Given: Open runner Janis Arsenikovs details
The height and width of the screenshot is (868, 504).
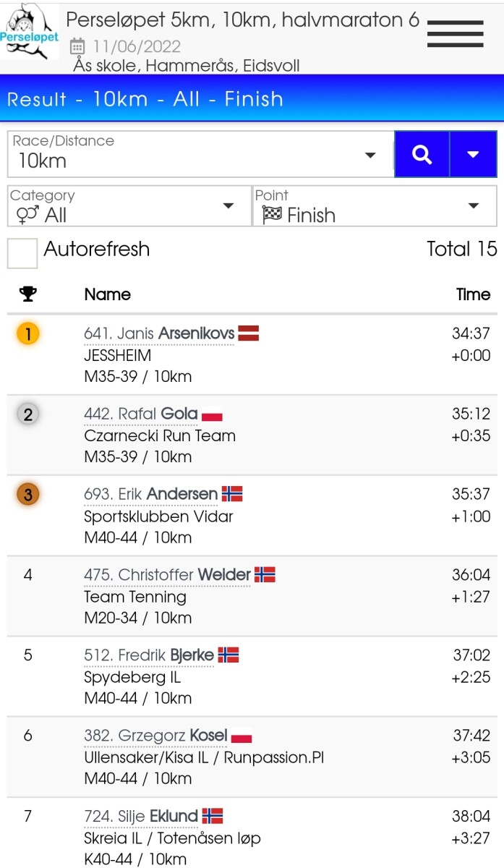Looking at the screenshot, I should tap(159, 334).
